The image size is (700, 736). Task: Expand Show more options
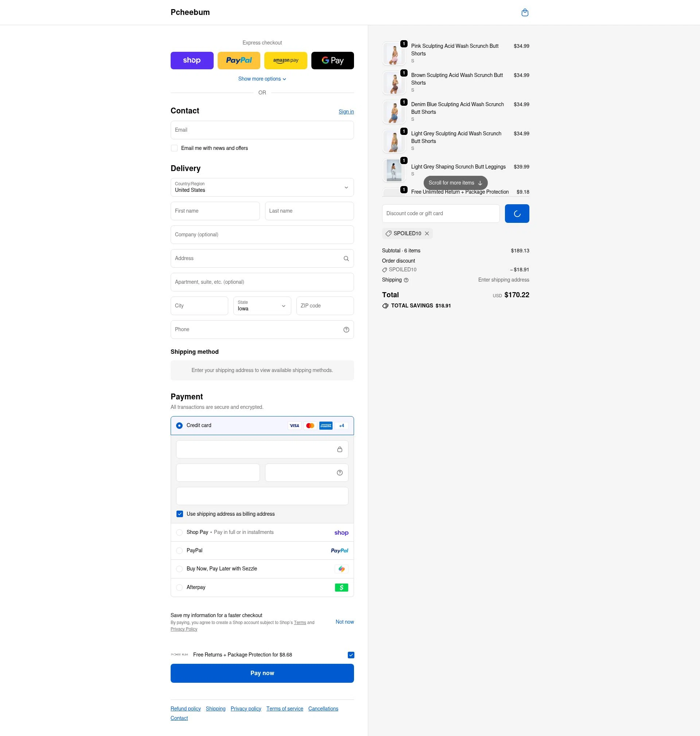click(x=262, y=79)
